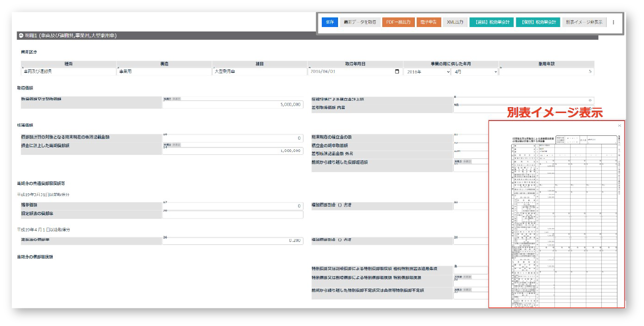This screenshot has height=326, width=644.
Task: Click the vertical three-dot more options icon
Action: click(x=613, y=22)
